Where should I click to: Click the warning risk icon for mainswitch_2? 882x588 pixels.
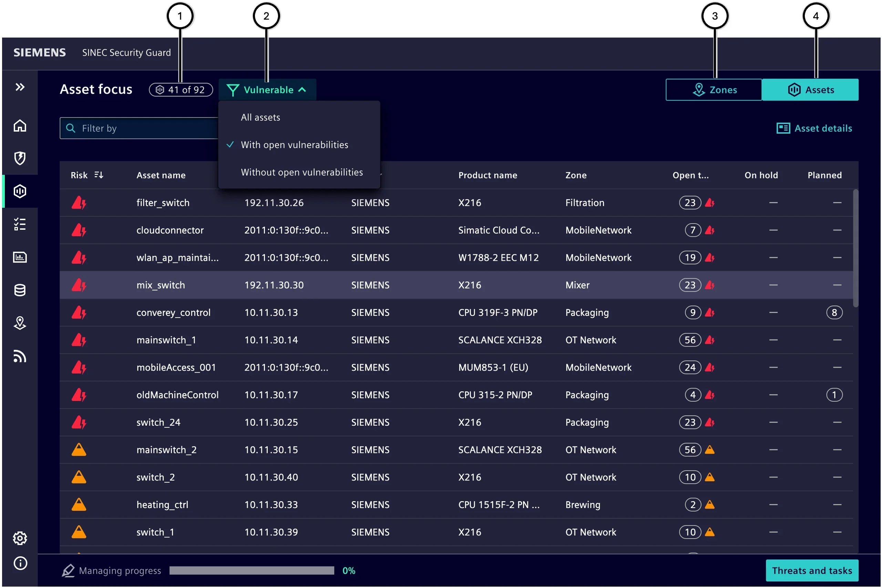point(79,450)
